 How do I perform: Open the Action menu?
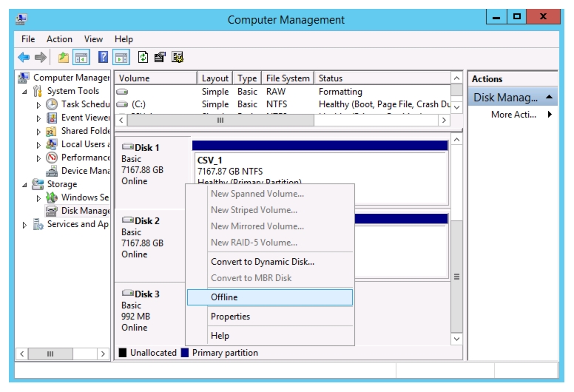click(x=59, y=39)
